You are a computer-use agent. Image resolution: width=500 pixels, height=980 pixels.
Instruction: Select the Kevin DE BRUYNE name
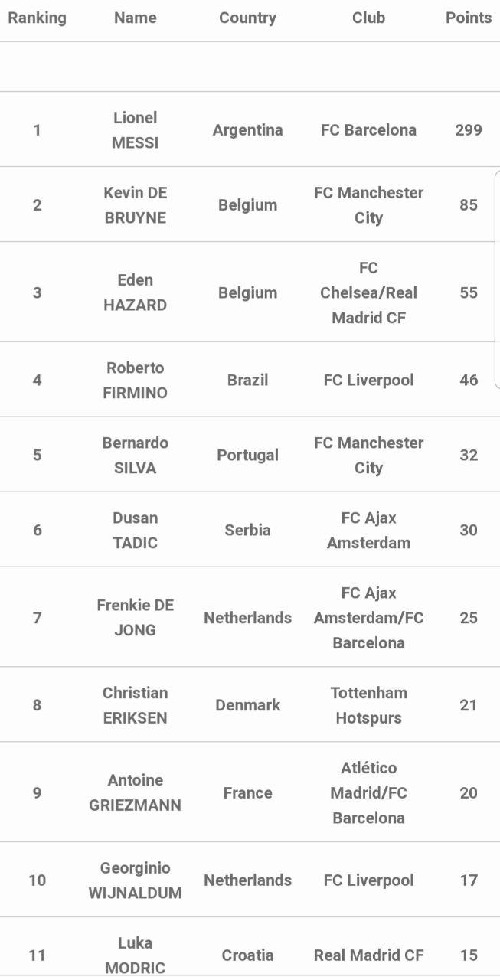[x=135, y=205]
